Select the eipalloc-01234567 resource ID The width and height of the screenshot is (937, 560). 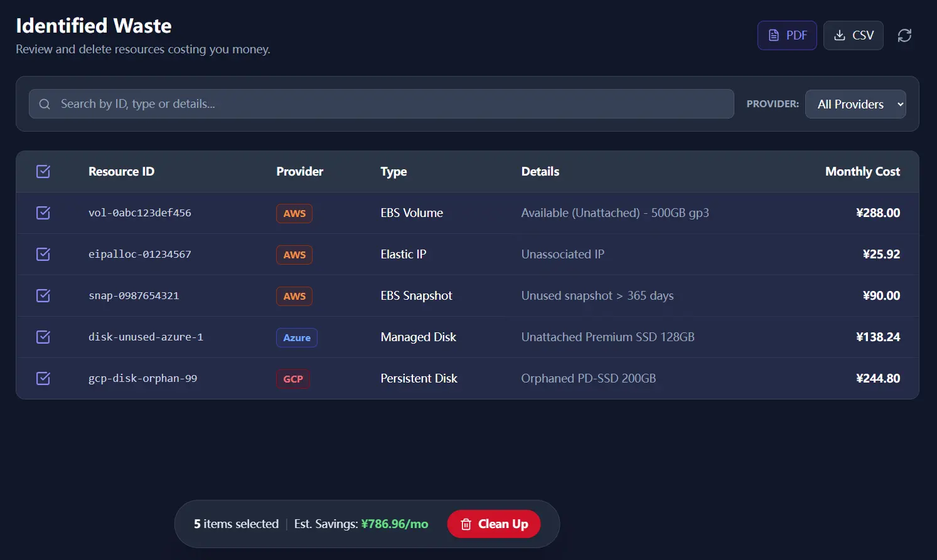140,254
